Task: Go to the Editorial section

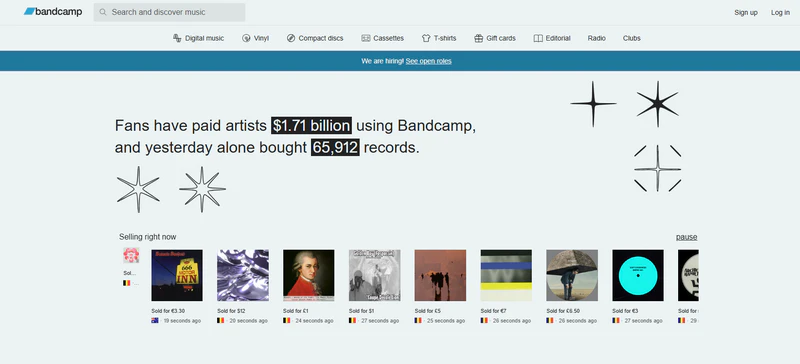Action: pos(552,38)
